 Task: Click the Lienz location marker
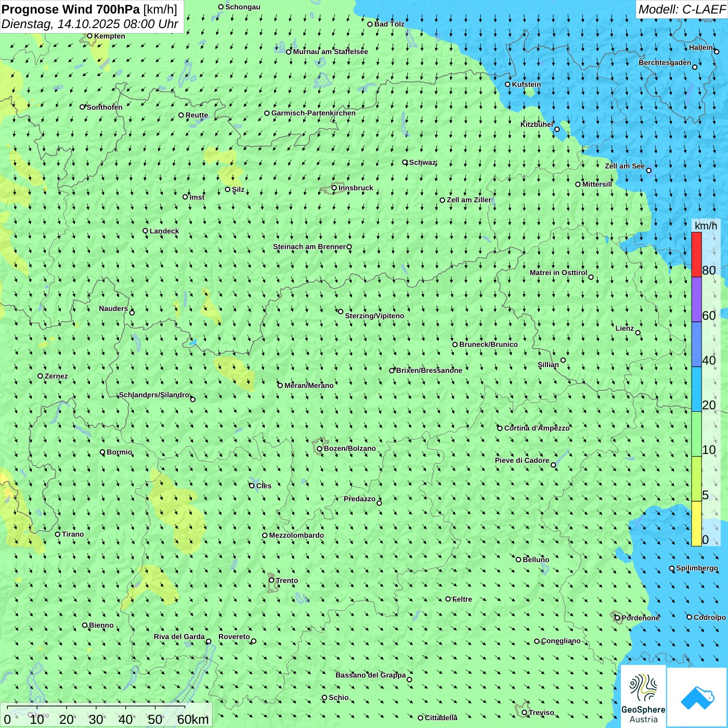click(x=638, y=333)
